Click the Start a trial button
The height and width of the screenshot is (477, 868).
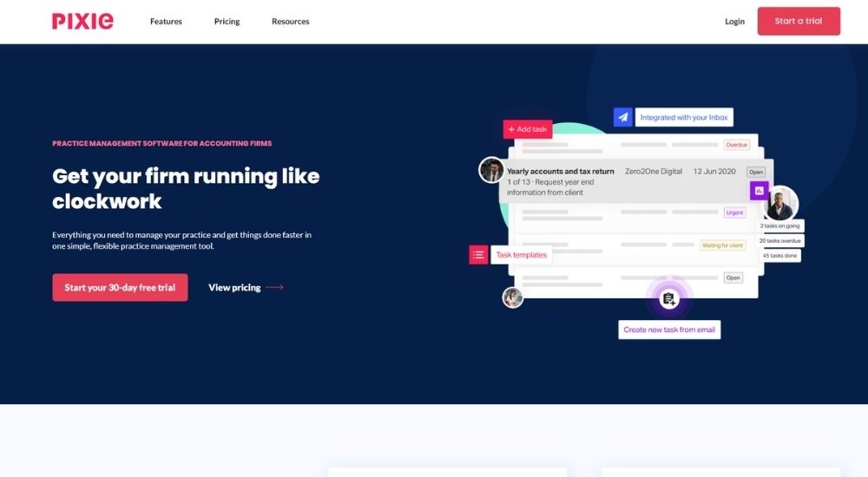(799, 21)
